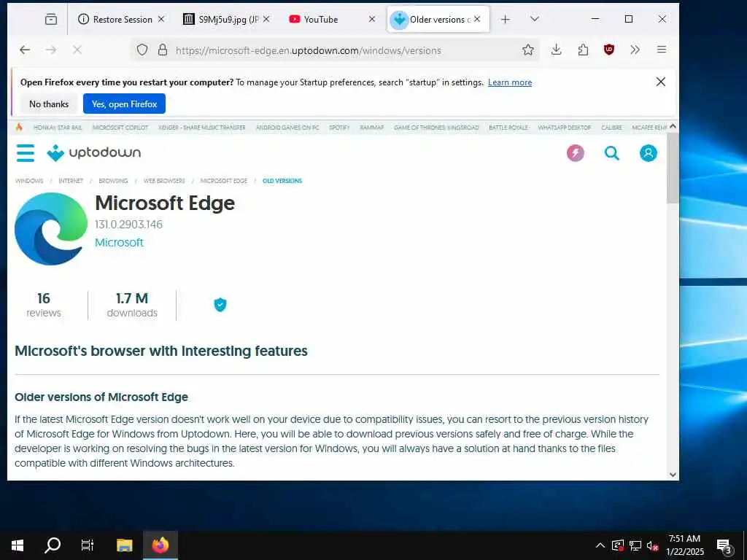
Task: Open the extensions puzzle icon
Action: [x=583, y=50]
